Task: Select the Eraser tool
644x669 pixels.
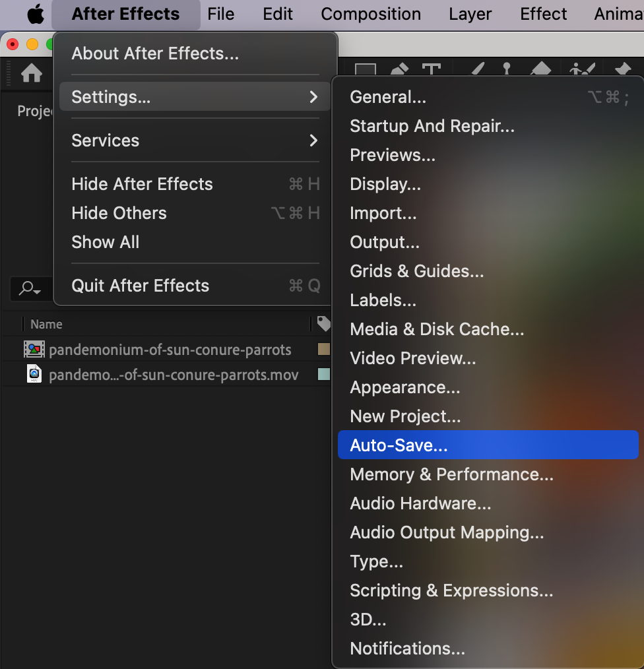Action: 540,69
